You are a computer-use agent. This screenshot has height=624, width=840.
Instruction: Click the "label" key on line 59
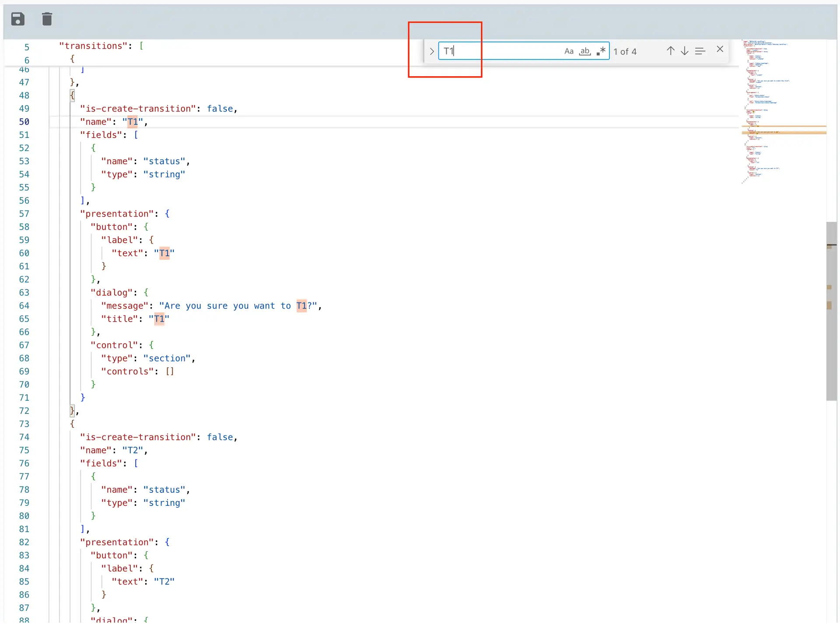(x=119, y=240)
